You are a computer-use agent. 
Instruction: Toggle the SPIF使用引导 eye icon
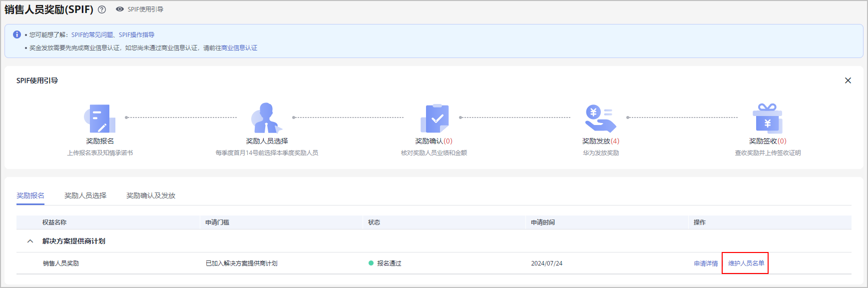click(x=120, y=9)
